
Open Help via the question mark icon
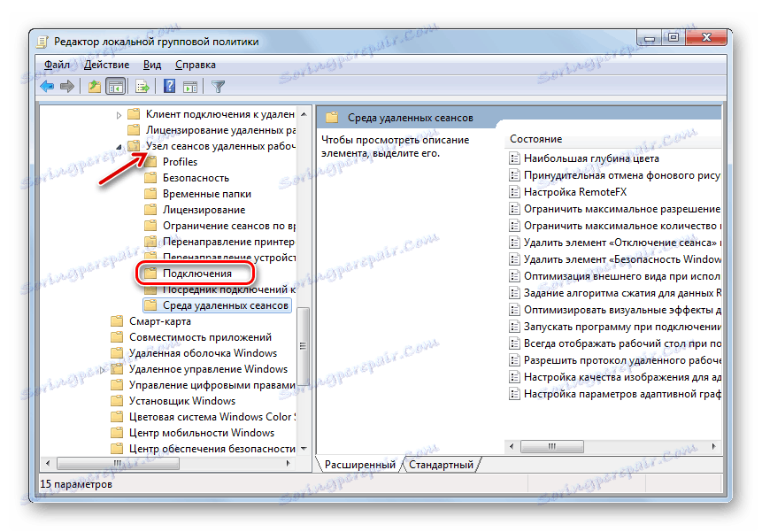click(169, 87)
